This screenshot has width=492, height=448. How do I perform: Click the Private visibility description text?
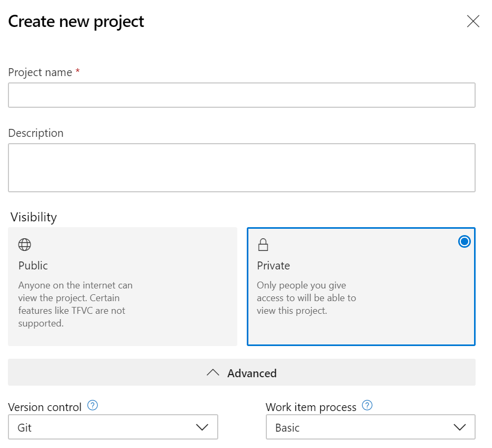tap(306, 298)
